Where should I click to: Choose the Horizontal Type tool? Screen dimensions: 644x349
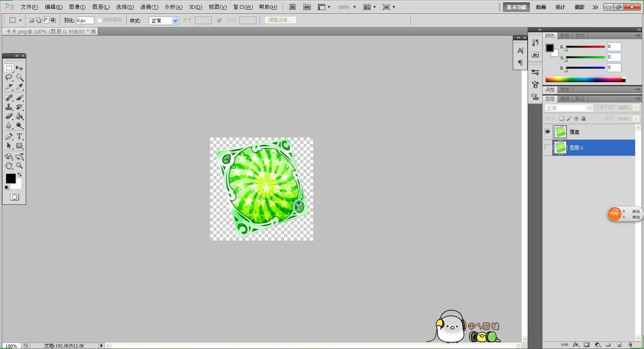click(x=19, y=136)
